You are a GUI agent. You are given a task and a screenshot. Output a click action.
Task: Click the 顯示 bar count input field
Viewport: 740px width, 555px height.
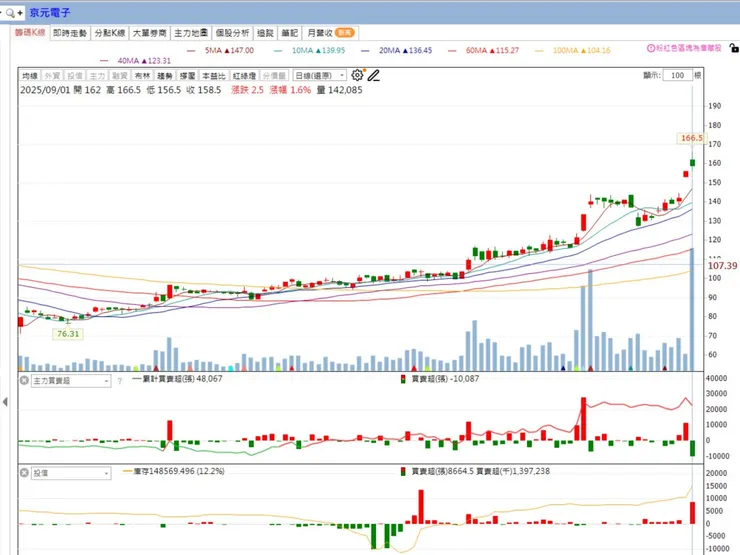(677, 76)
